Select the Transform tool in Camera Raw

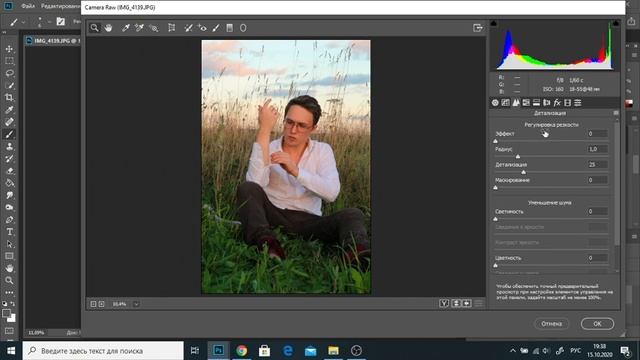(171, 28)
